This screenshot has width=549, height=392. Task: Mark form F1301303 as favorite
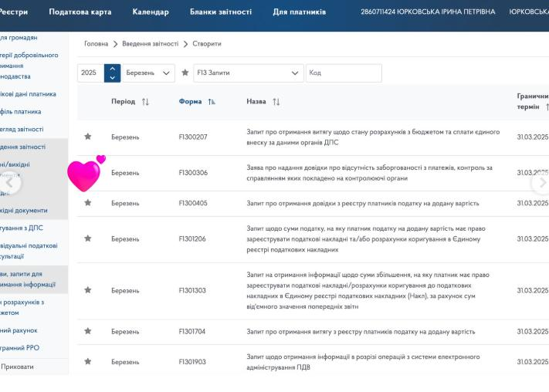point(88,290)
